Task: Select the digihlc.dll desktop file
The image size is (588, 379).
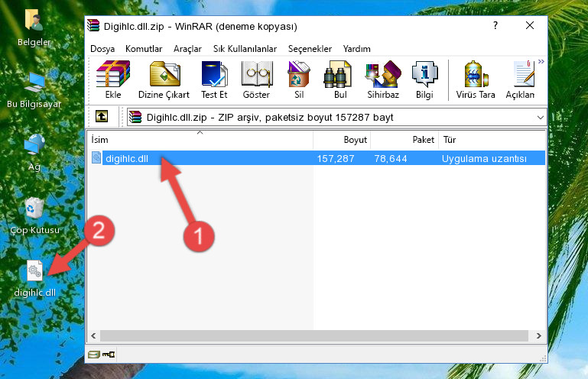Action: pyautogui.click(x=34, y=279)
